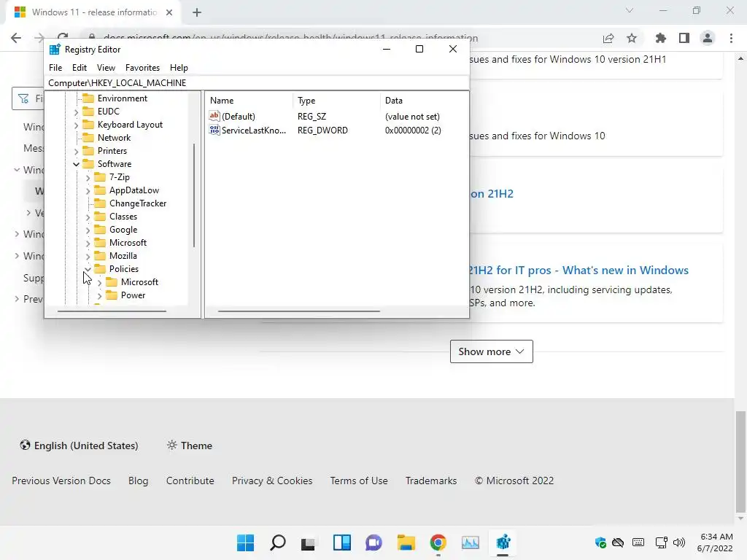Expand the EUDC registry key
747x560 pixels.
76,112
